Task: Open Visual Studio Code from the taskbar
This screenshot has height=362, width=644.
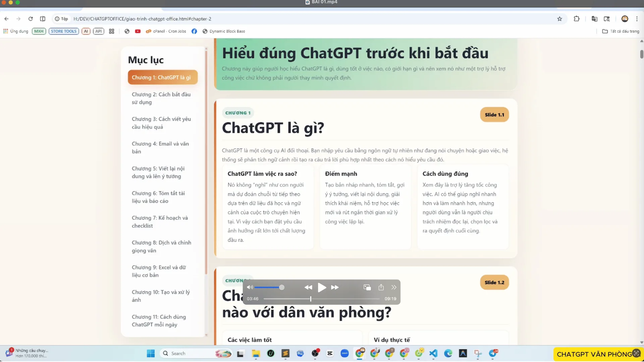Action: coord(433,353)
